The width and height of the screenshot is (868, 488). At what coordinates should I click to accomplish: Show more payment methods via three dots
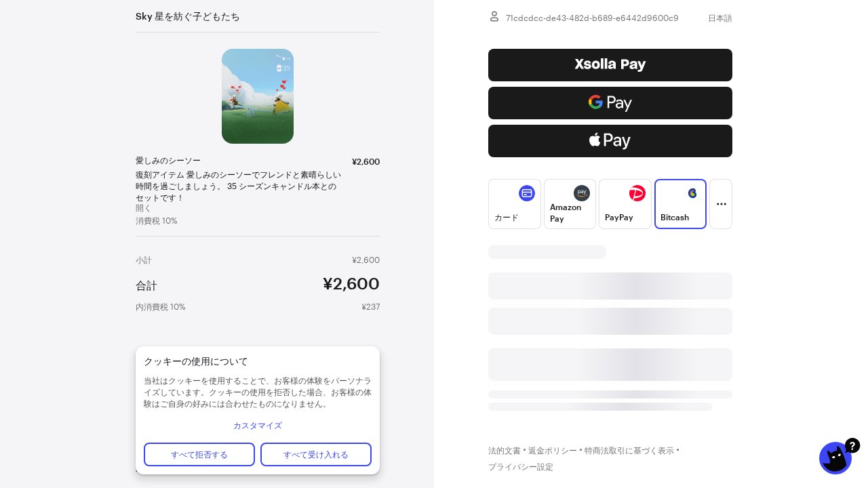coord(721,204)
